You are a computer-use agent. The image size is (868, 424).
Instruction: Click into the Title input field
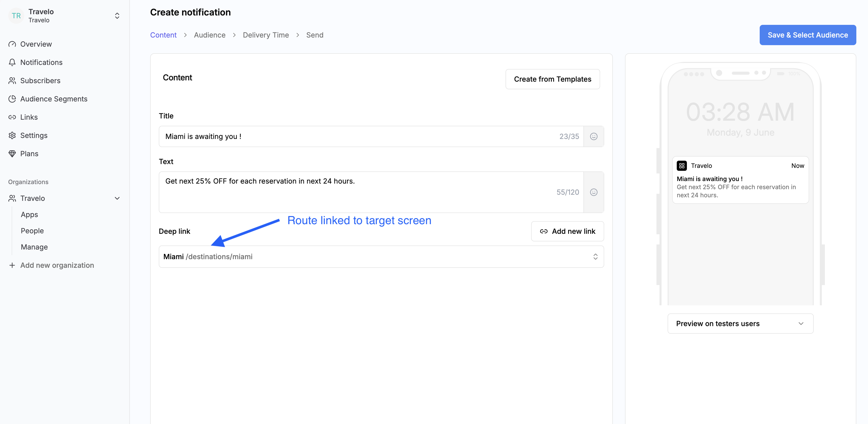coord(357,136)
